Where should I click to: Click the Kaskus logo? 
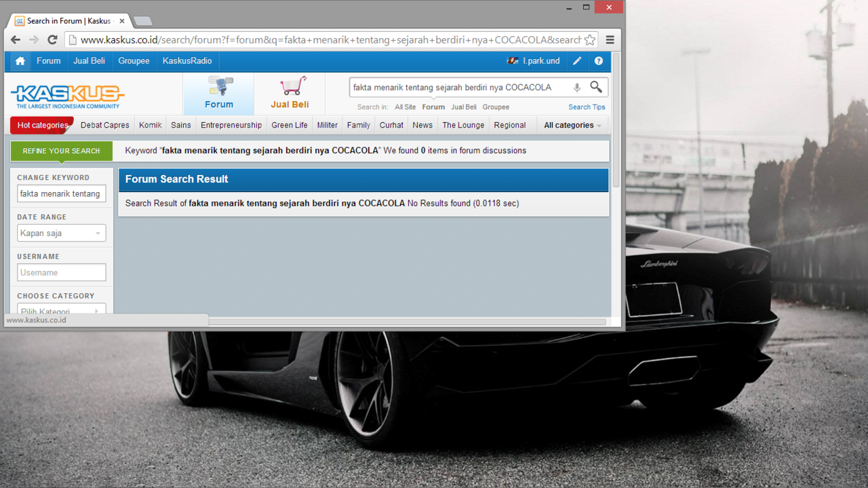[x=67, y=96]
